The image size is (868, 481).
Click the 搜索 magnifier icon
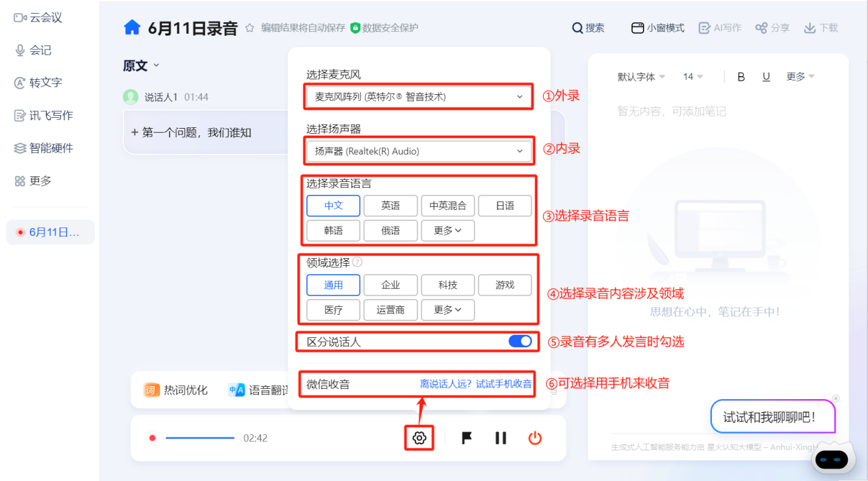tap(577, 28)
